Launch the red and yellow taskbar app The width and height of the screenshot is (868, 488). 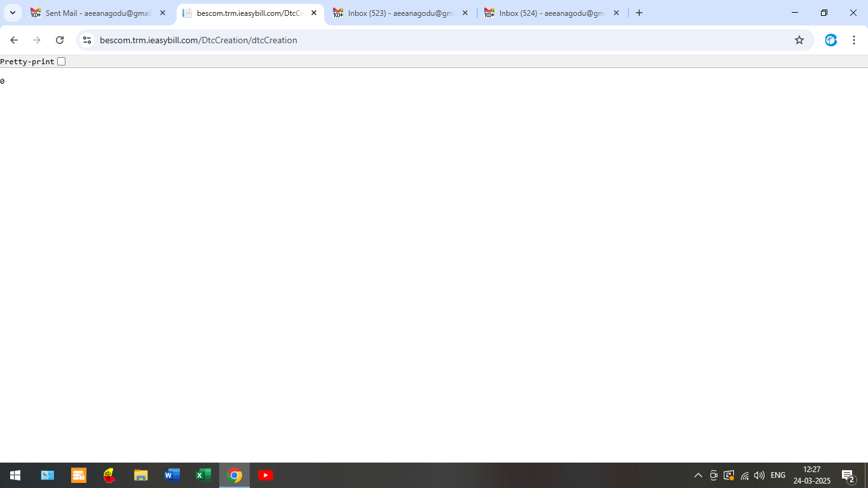pos(110,475)
